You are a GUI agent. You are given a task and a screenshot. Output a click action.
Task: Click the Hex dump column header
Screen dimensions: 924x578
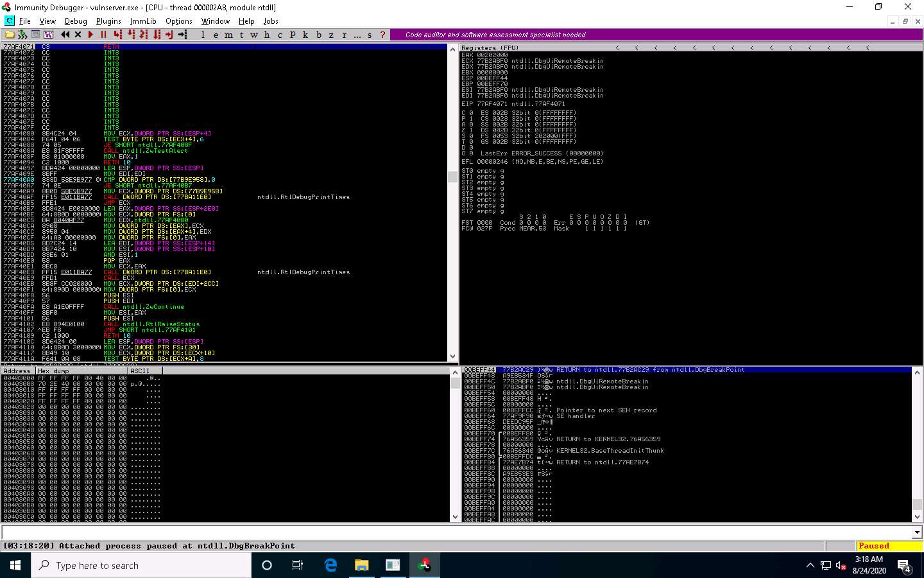point(81,371)
